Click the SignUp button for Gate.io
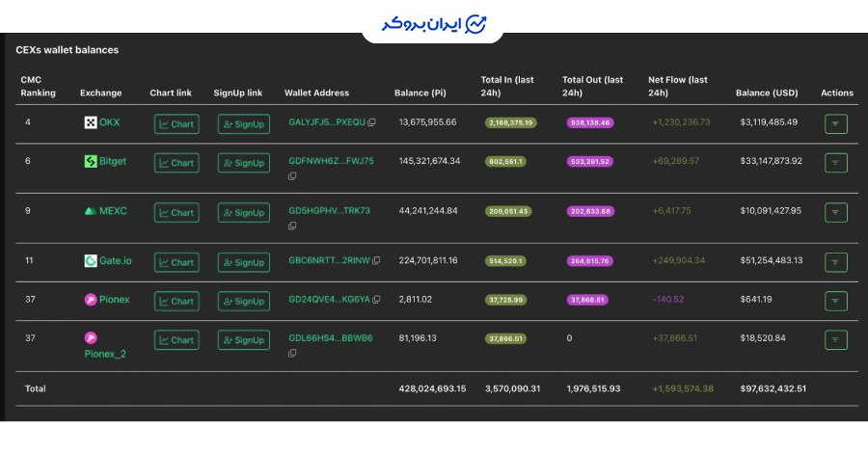The image size is (868, 454). coord(244,262)
